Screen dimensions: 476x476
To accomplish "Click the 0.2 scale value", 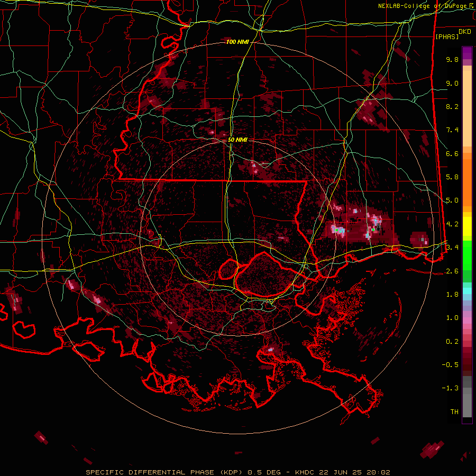I will [452, 342].
